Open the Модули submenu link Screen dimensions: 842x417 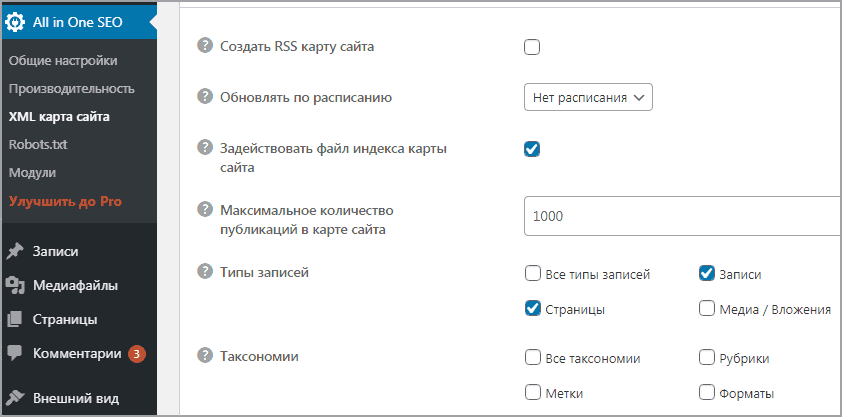pos(32,172)
